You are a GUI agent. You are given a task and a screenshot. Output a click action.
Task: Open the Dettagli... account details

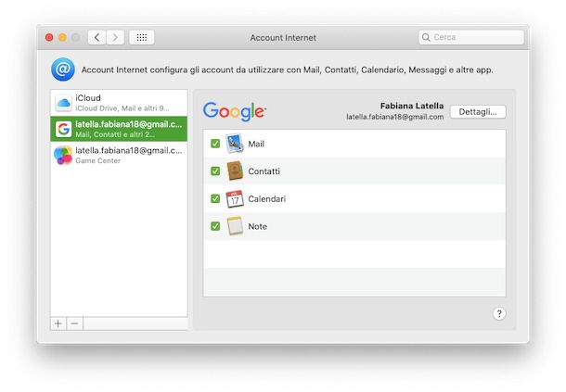click(x=478, y=112)
